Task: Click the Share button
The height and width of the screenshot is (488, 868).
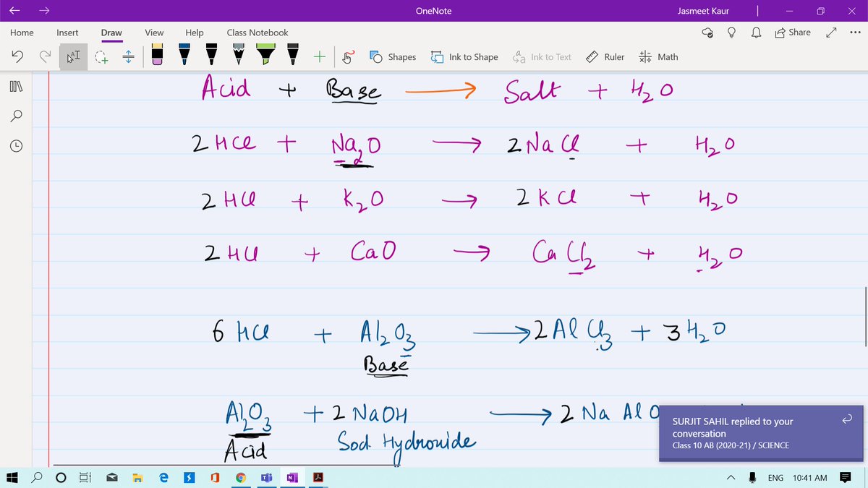Action: coord(793,33)
